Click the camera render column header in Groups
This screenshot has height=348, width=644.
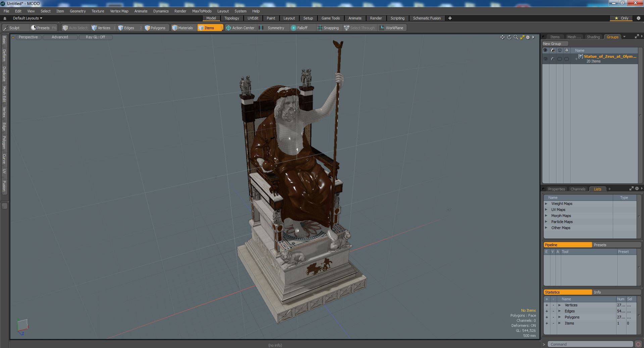[553, 50]
